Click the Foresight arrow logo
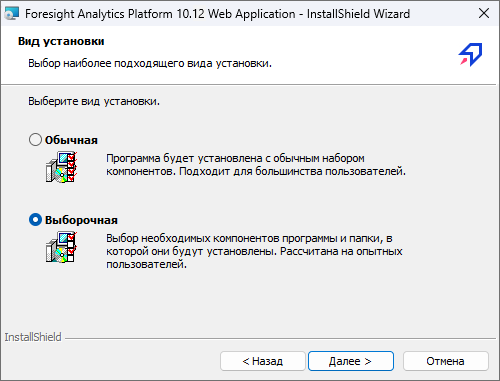Screen dimensions: 500x381 coord(470,54)
